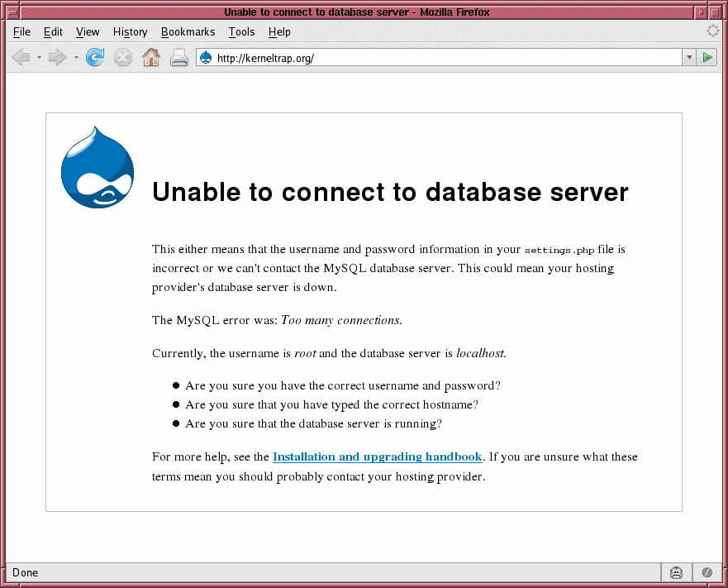Viewport: 728px width, 588px height.
Task: Click the status bar round slash icon
Action: tap(707, 572)
